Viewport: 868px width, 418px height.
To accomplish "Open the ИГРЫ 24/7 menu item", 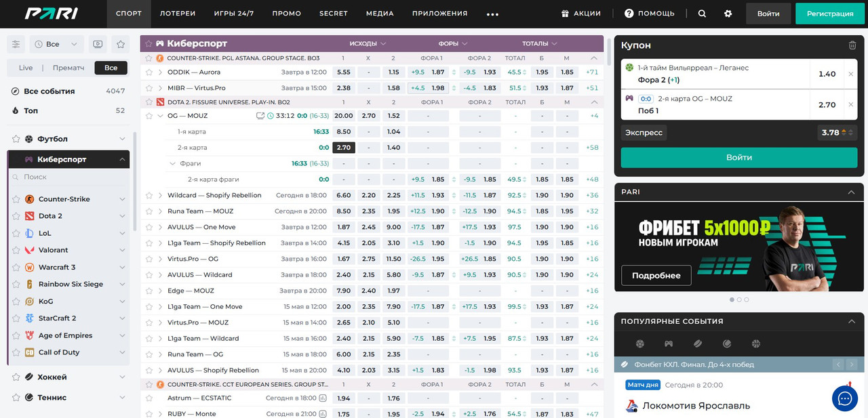I will 234,14.
